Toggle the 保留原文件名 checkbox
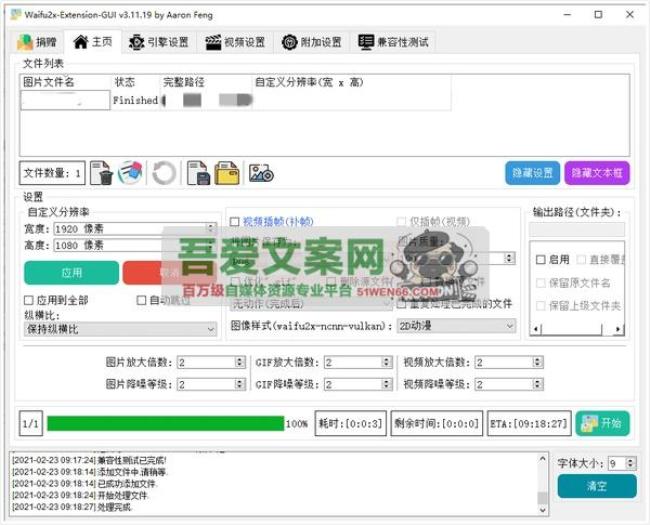This screenshot has height=525, width=650. 541,283
